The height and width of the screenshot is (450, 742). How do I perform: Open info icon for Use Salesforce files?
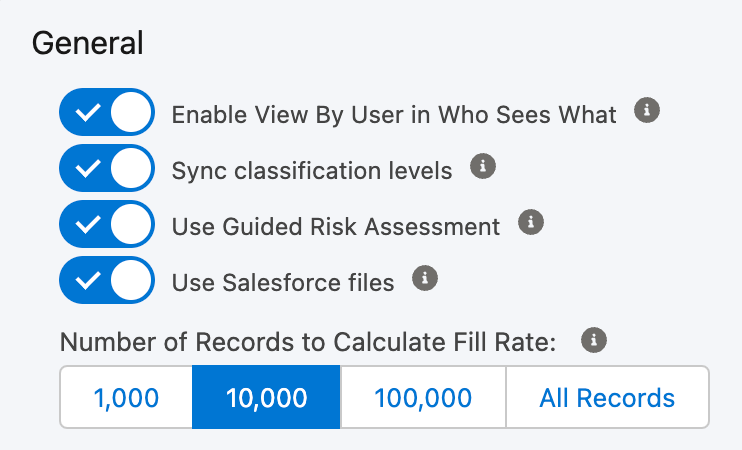point(425,278)
